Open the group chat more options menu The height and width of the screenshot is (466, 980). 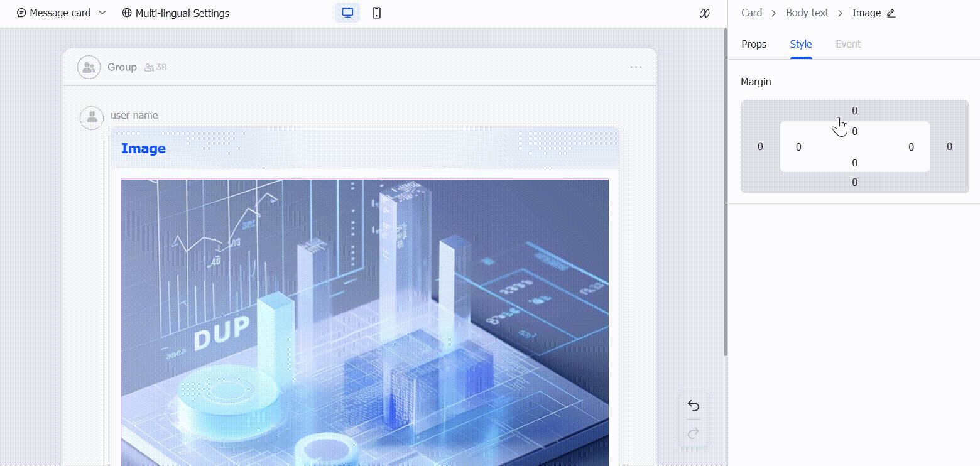[636, 67]
